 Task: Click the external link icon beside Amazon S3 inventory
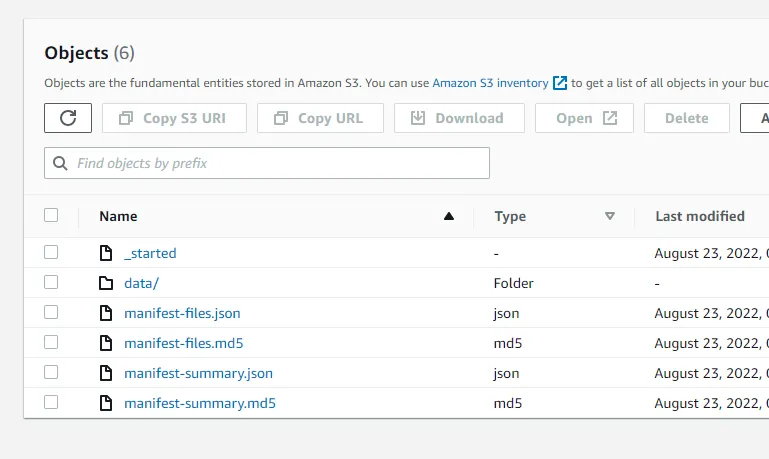pyautogui.click(x=560, y=83)
